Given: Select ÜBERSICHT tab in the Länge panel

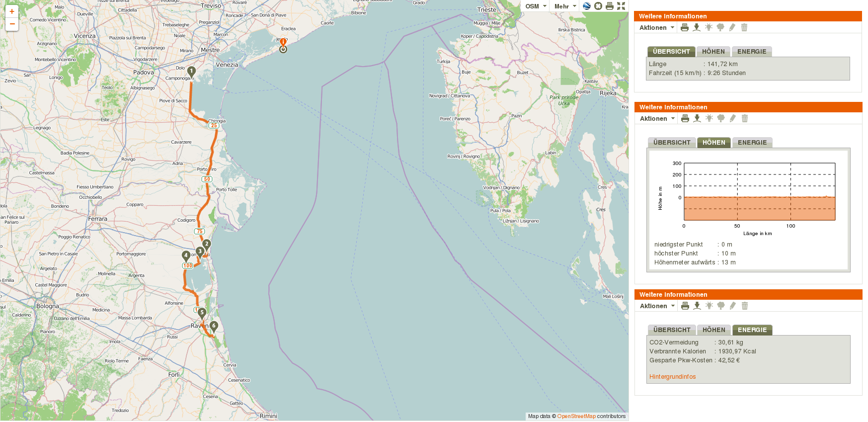Looking at the screenshot, I should coord(671,52).
